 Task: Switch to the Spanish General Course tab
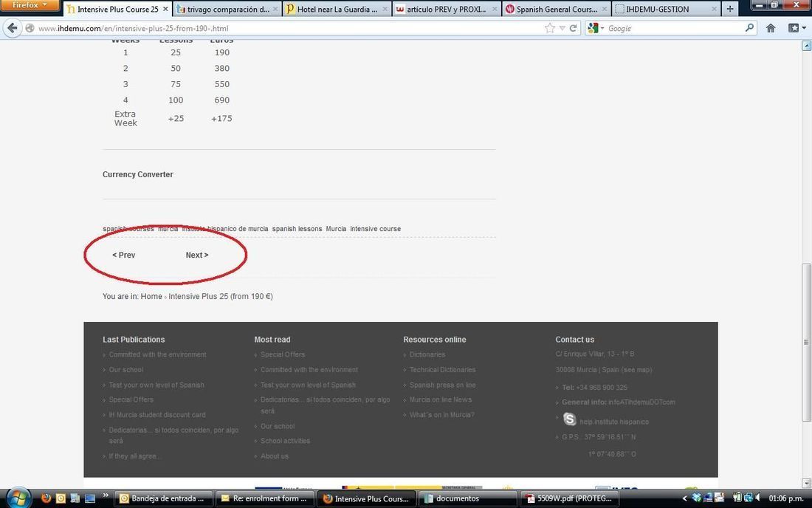point(557,9)
